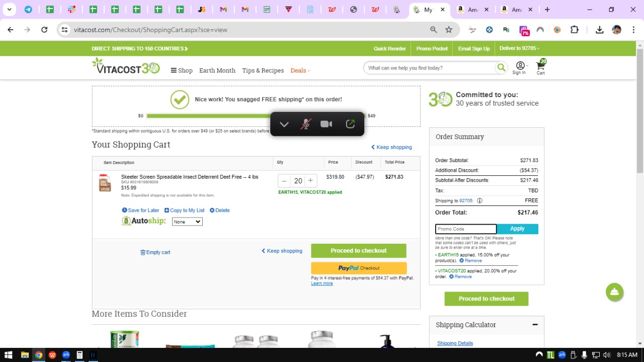Open Quick Reorder link
The height and width of the screenshot is (362, 644).
point(389,49)
